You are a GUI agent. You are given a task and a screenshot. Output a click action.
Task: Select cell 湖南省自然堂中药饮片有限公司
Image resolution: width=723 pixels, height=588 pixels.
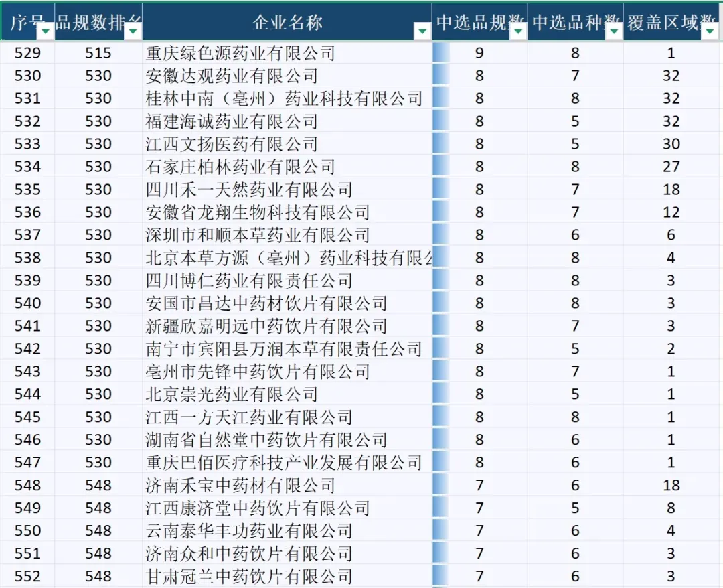[x=287, y=439]
